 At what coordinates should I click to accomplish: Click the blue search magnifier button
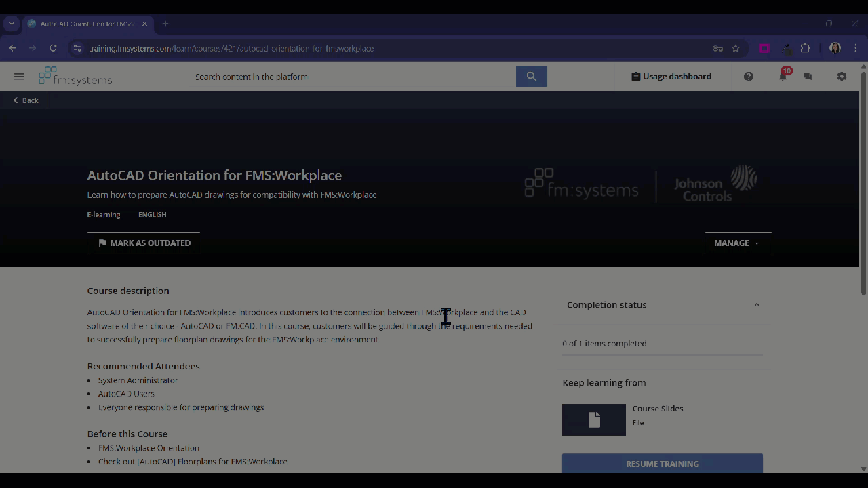click(532, 77)
